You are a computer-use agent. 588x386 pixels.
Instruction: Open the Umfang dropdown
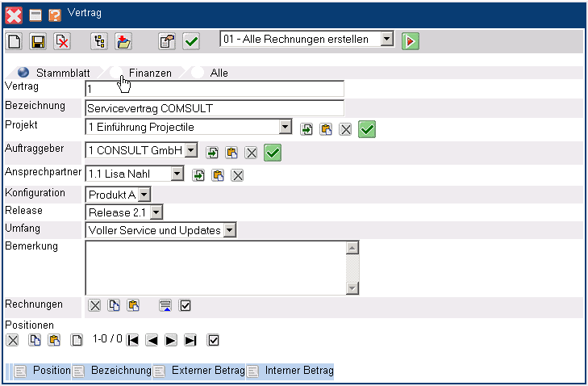229,231
